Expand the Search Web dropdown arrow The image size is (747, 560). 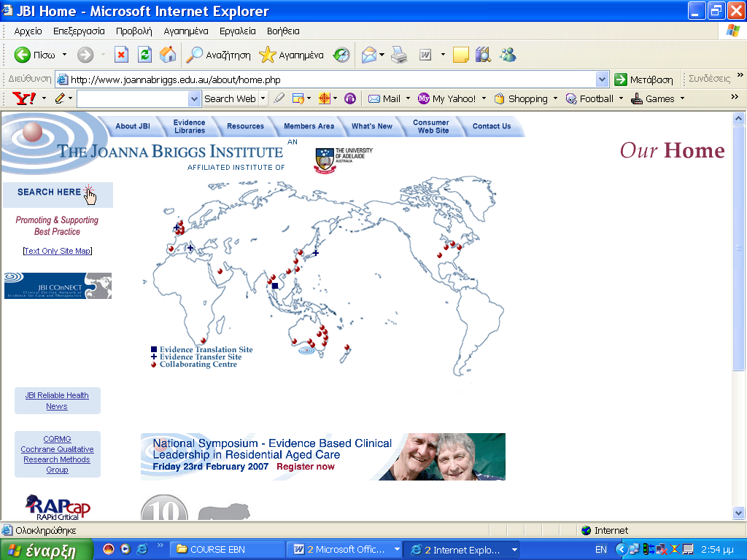pos(263,98)
